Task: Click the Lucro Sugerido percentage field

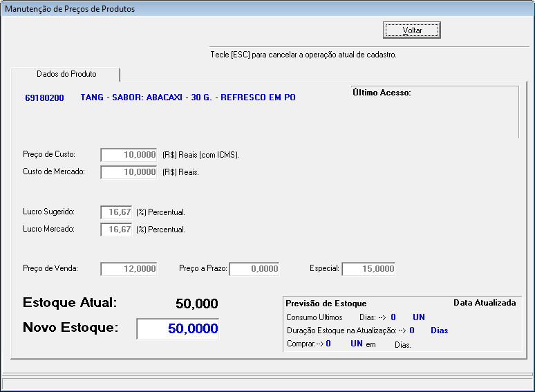Action: pyautogui.click(x=116, y=212)
